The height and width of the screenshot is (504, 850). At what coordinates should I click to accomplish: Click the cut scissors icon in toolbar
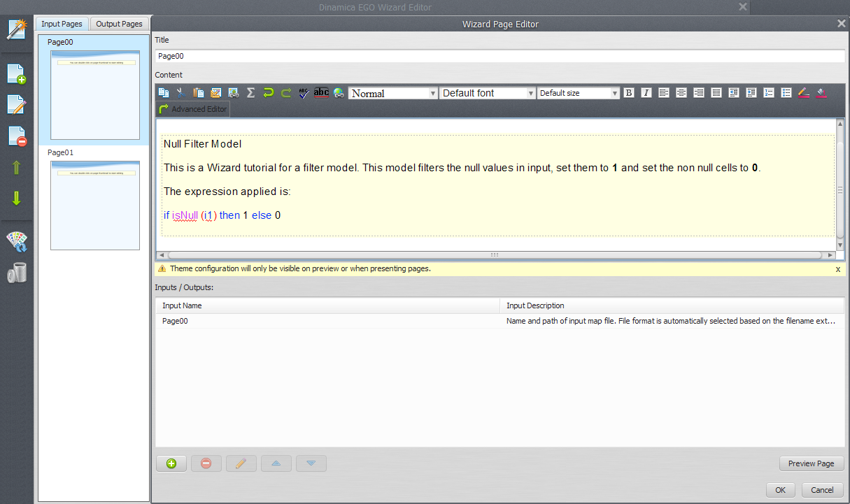coord(180,93)
